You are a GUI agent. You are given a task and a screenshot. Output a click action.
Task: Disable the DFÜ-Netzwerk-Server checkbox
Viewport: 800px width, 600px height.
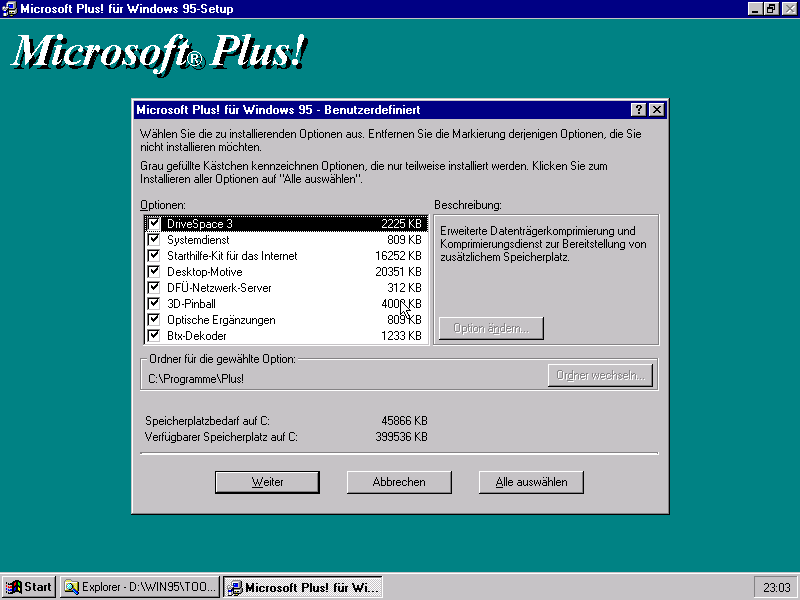154,287
